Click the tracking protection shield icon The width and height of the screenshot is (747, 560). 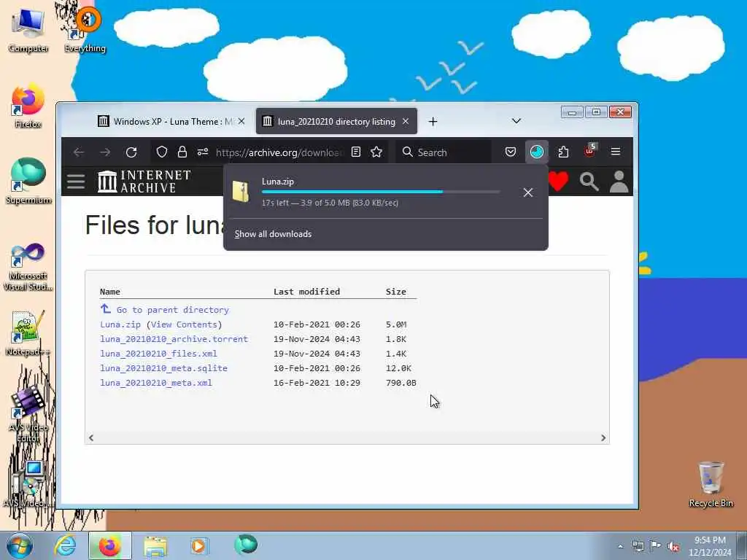coord(162,152)
